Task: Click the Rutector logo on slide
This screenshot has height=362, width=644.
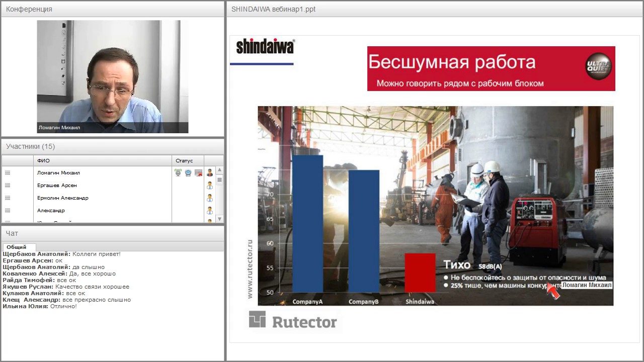Action: (293, 321)
